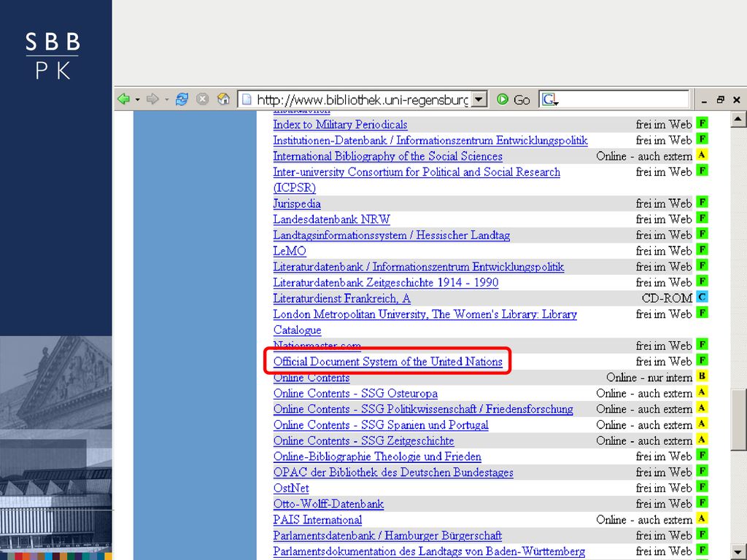Click yellow A badge for PAIS International
Screen dimensions: 747x560
[x=702, y=518]
